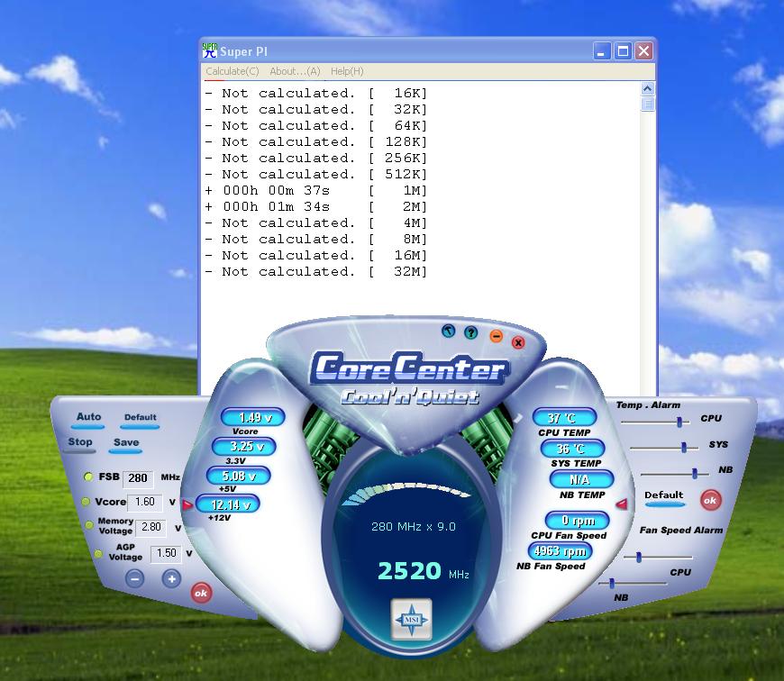Image resolution: width=784 pixels, height=681 pixels.
Task: Confirm overclock settings with left red ok
Action: pyautogui.click(x=200, y=593)
